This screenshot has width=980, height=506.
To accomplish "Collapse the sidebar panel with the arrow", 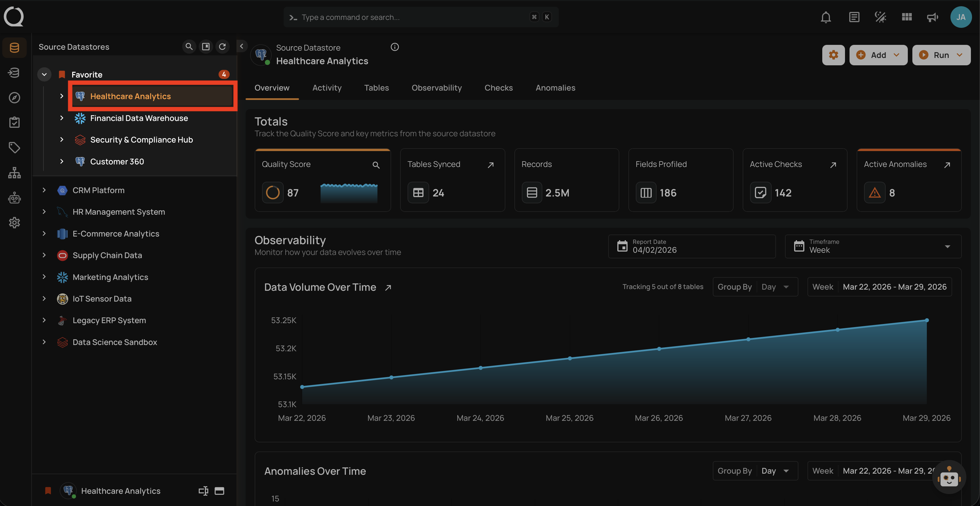I will tap(242, 46).
